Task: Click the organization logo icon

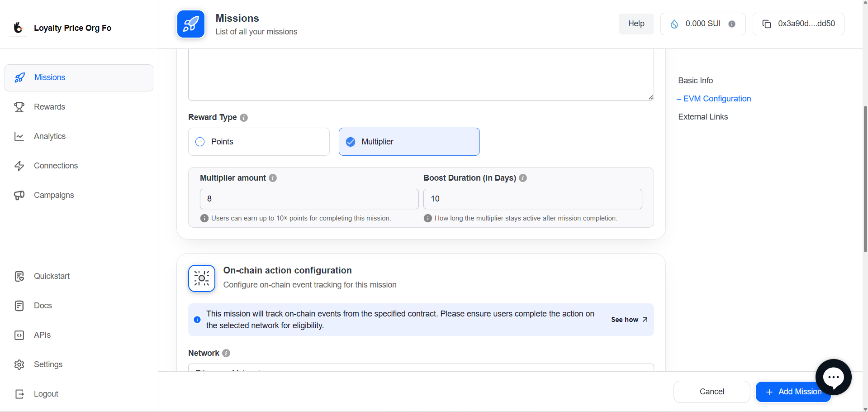Action: tap(18, 28)
